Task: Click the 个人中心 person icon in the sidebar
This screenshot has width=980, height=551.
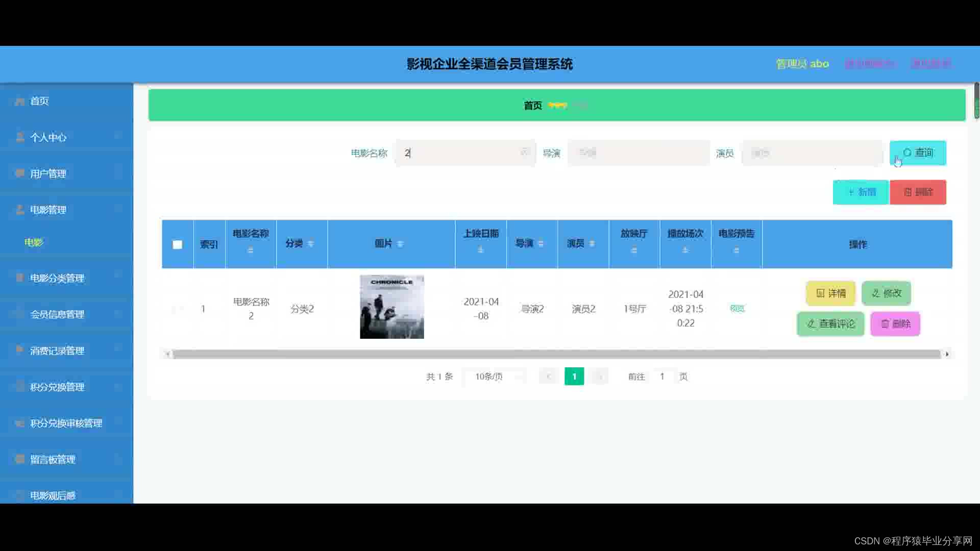Action: (20, 137)
